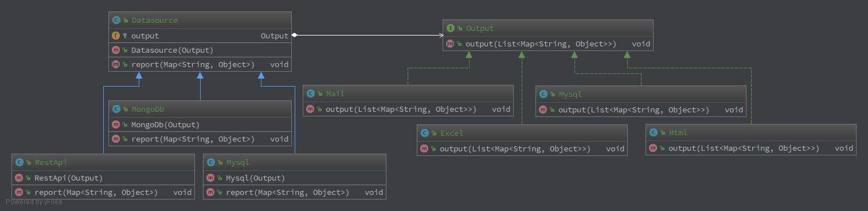The image size is (868, 211).
Task: Click method icon of Mysql output(List...) row
Action: click(x=543, y=110)
